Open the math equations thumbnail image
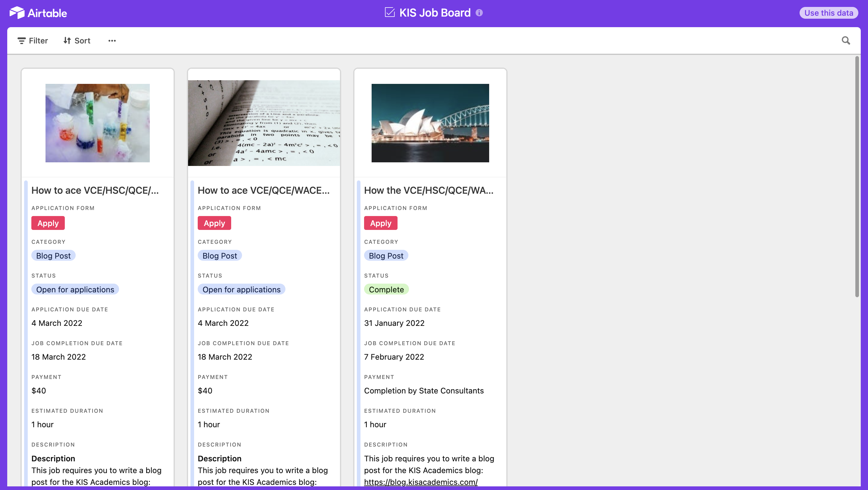 point(264,123)
